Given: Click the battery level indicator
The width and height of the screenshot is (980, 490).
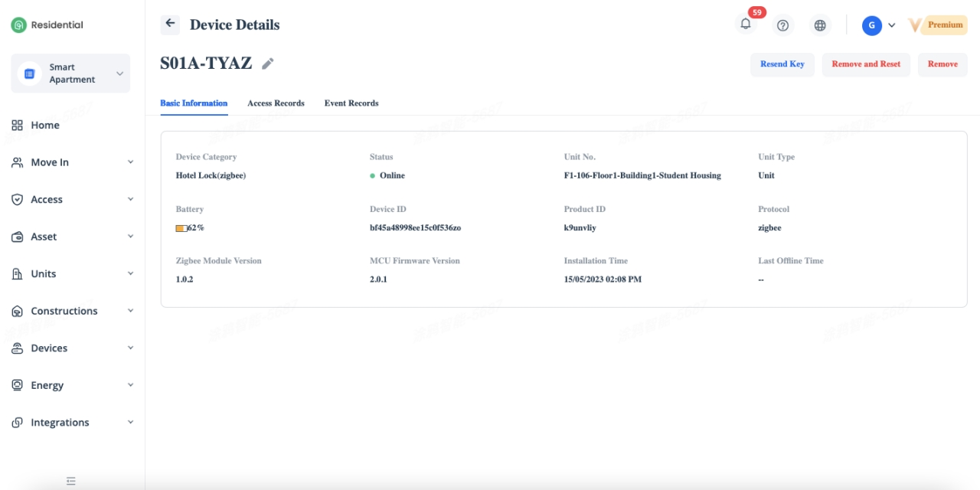Looking at the screenshot, I should 181,228.
